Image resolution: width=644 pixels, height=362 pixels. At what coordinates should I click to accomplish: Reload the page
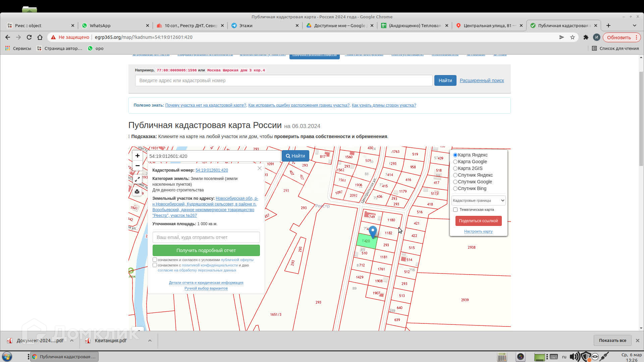(29, 37)
